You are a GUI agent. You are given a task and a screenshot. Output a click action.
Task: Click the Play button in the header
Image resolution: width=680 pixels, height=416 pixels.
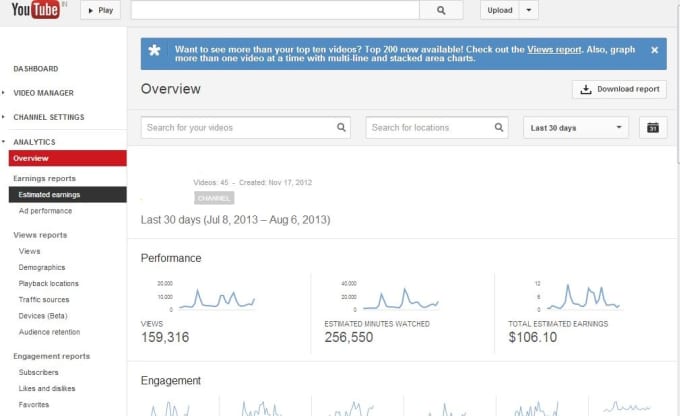pos(100,10)
